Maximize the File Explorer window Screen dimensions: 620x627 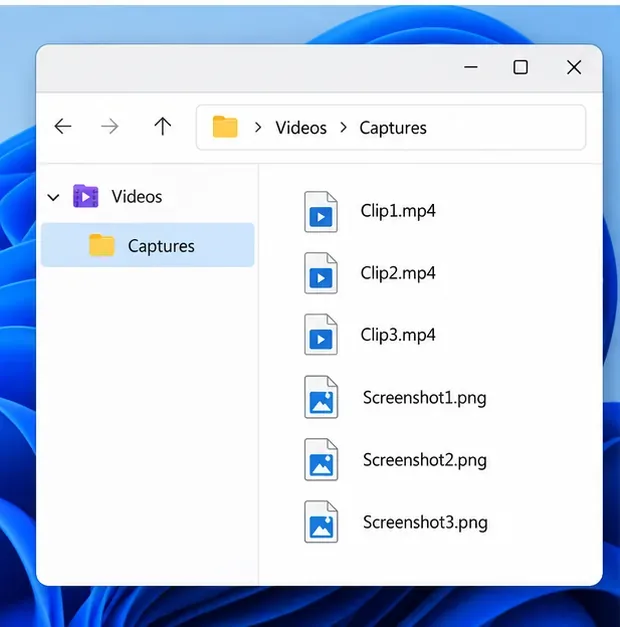point(520,67)
